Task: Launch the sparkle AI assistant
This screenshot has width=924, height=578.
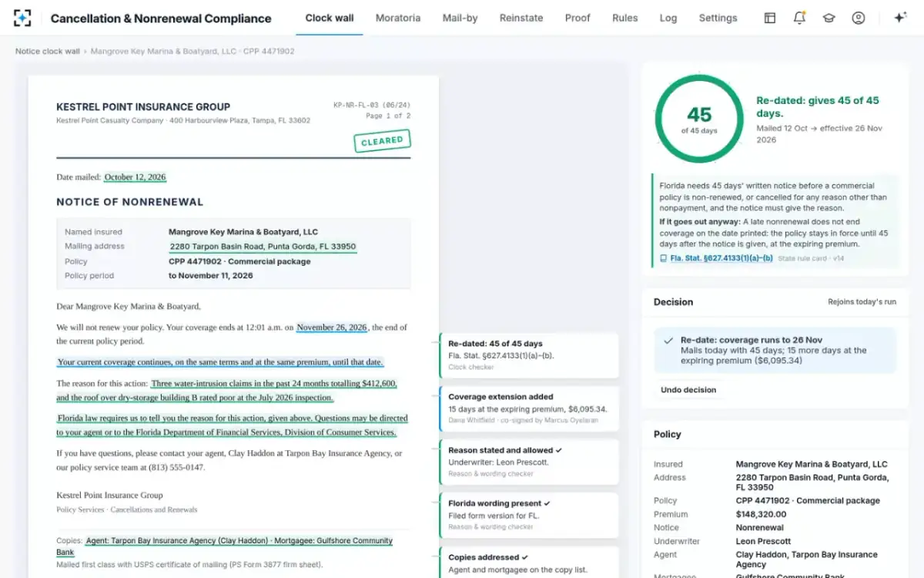Action: coord(899,18)
